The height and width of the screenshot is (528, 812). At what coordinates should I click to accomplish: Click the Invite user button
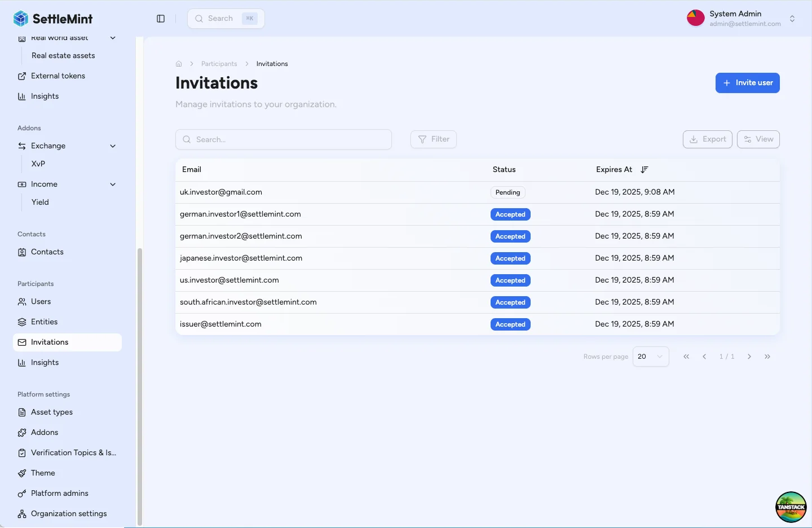(x=747, y=83)
